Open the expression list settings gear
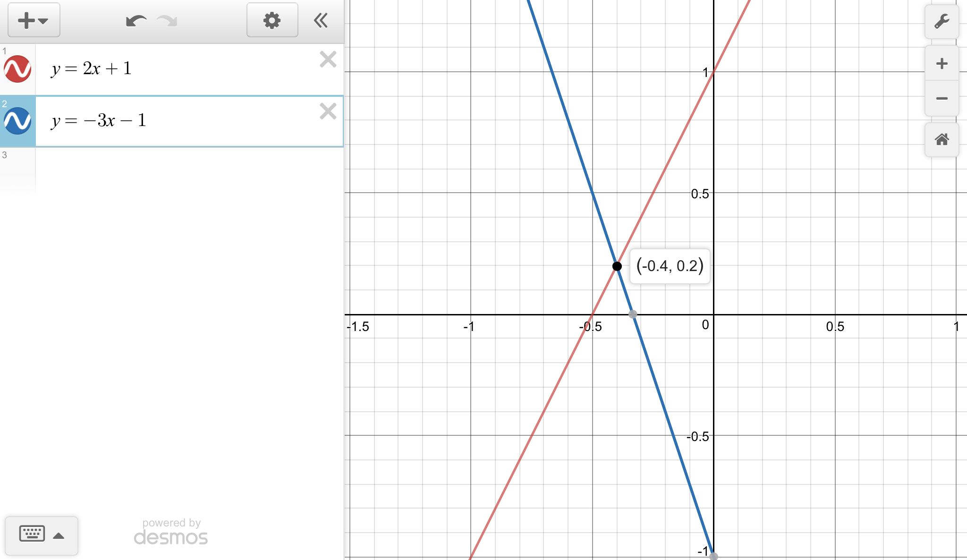 [272, 20]
